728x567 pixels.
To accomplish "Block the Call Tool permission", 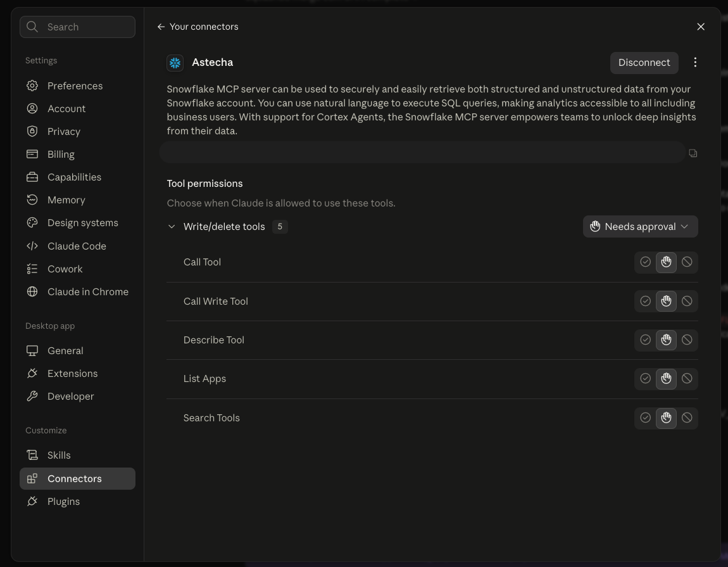I will [x=687, y=262].
